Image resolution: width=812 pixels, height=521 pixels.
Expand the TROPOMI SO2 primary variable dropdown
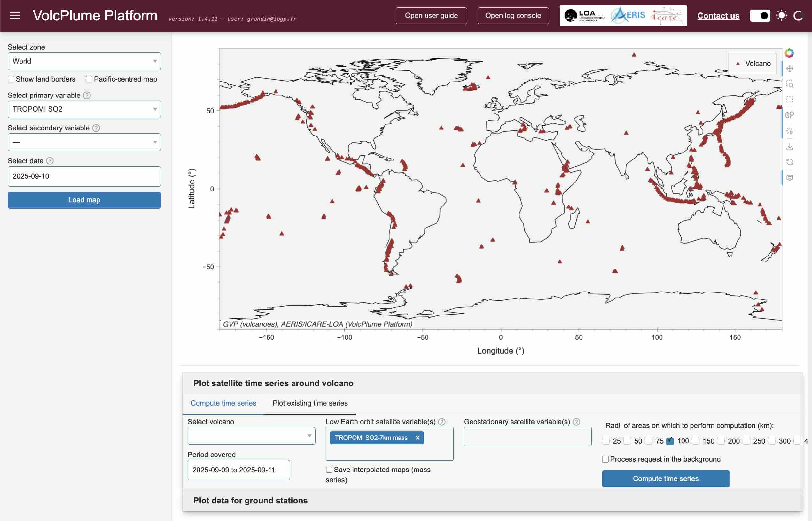(x=84, y=109)
